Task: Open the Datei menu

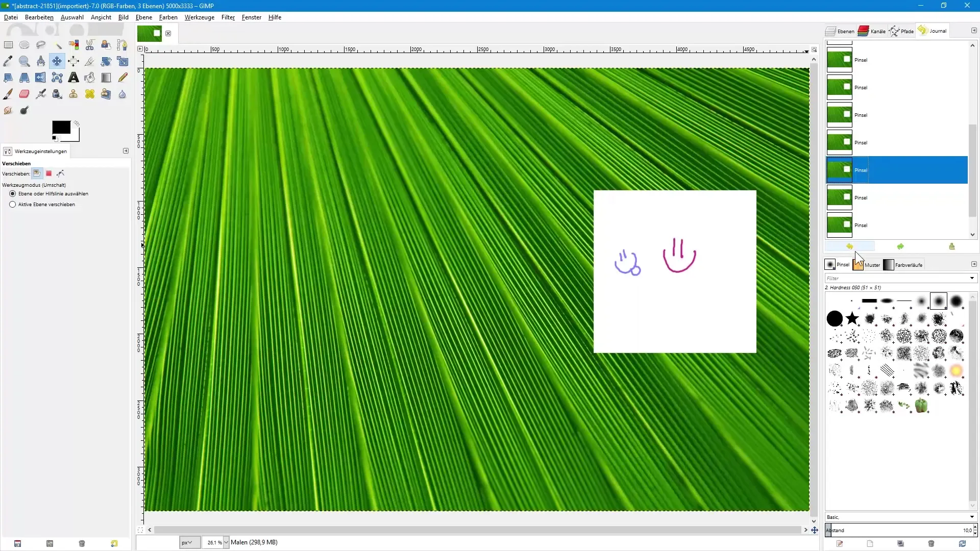Action: point(11,17)
